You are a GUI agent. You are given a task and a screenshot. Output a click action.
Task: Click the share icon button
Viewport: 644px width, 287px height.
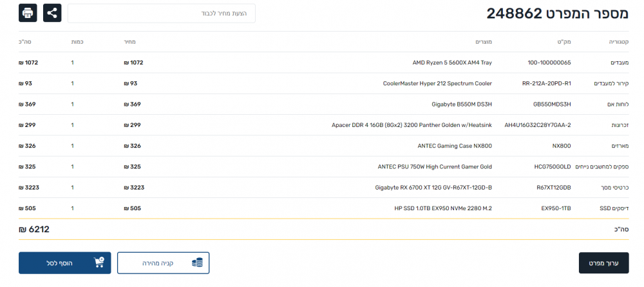tap(52, 13)
